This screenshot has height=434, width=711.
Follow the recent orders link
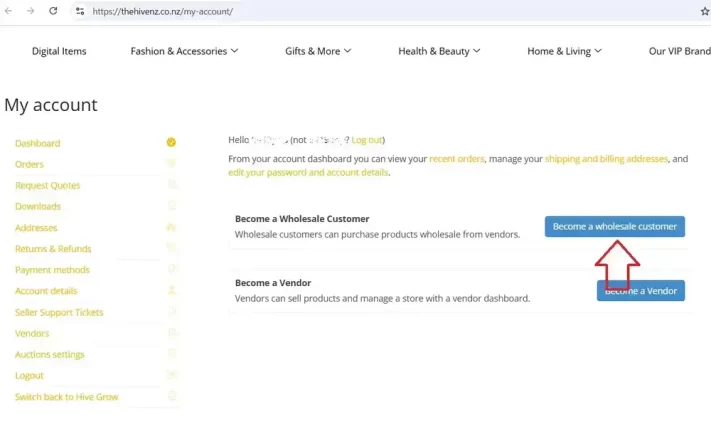coord(457,159)
